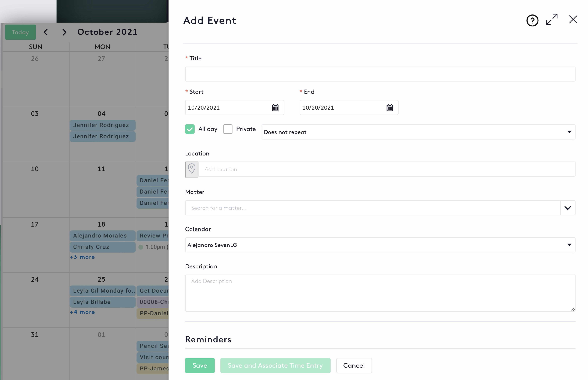Cancel the new event
This screenshot has width=588, height=380.
[354, 365]
